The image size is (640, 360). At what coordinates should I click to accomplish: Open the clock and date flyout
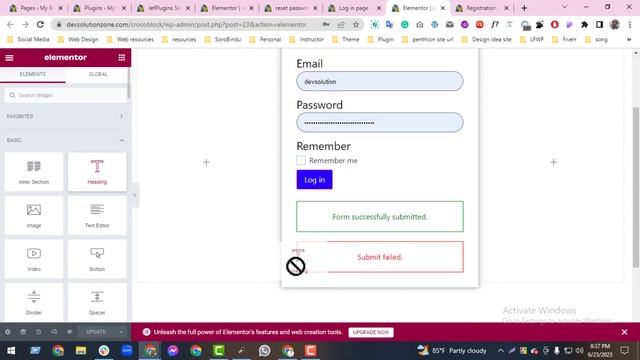click(599, 351)
